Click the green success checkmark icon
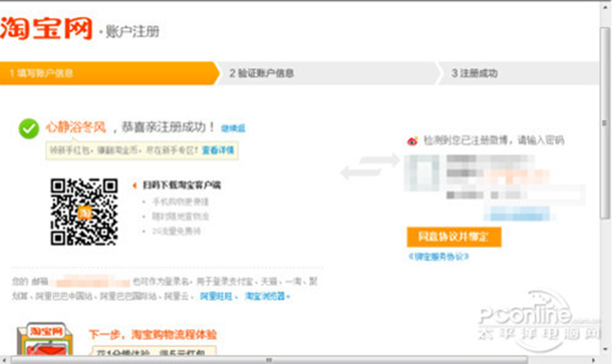 click(29, 128)
